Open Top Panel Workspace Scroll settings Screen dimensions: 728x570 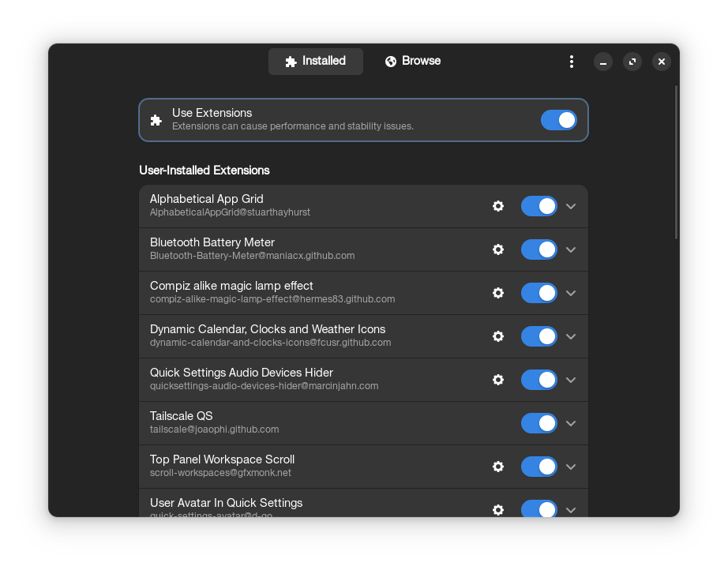click(x=498, y=467)
